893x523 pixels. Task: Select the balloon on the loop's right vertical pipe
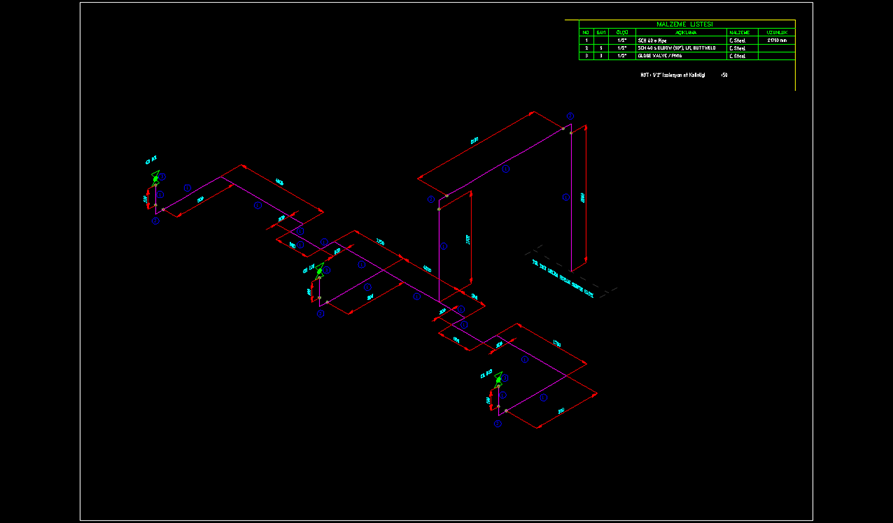[x=565, y=197]
